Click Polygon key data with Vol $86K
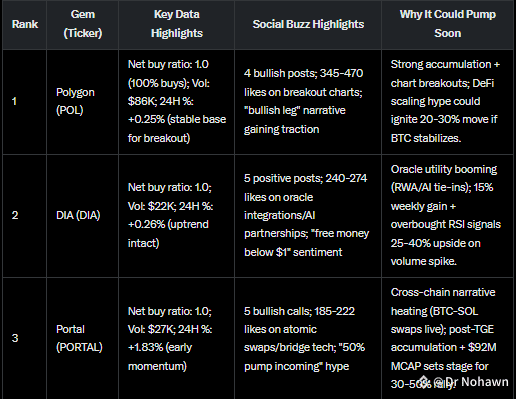This screenshot has width=516, height=399. click(177, 102)
